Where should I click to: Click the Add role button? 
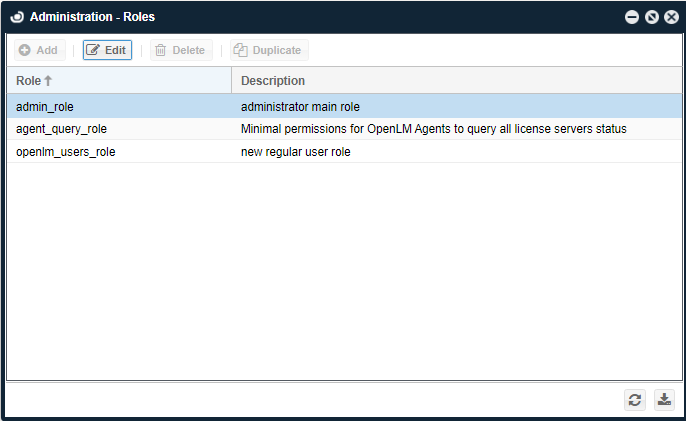point(39,50)
